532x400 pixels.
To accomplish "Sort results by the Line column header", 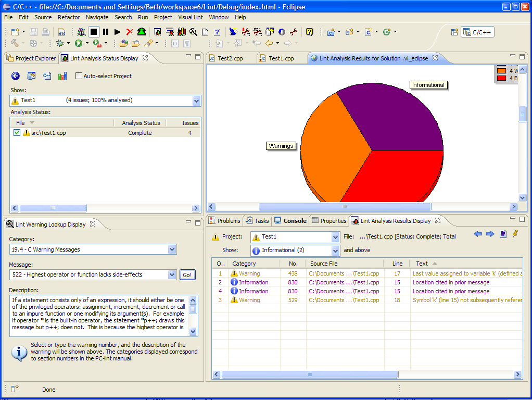I will (x=397, y=264).
